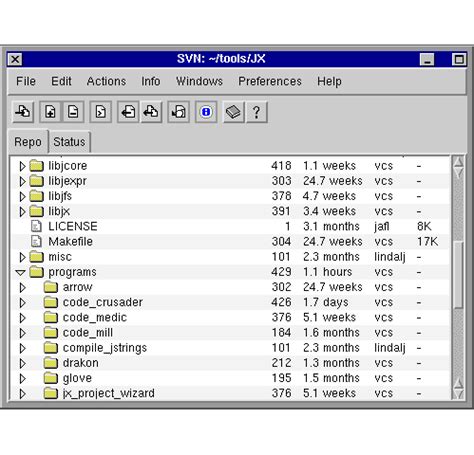The width and height of the screenshot is (474, 455).
Task: Click the toolbar icon with left arrow on stacked documents
Action: pyautogui.click(x=151, y=112)
